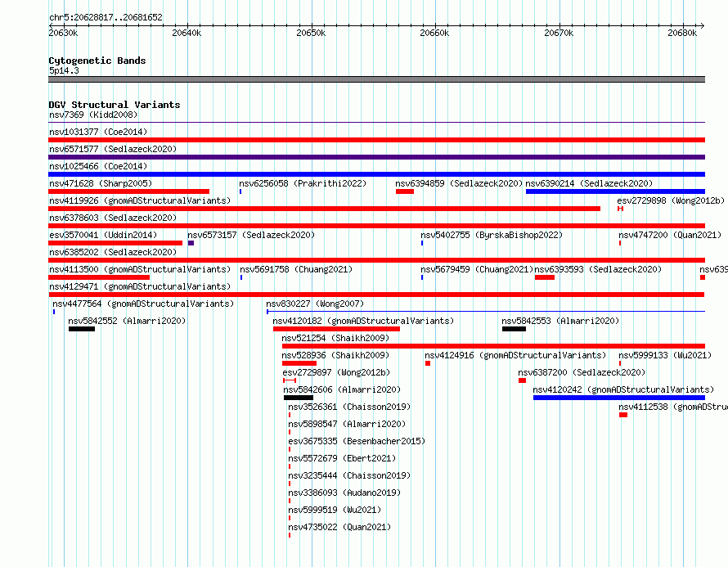Open nsv3526361 (Chaisson2019) variant
728x567 pixels.
[x=349, y=407]
